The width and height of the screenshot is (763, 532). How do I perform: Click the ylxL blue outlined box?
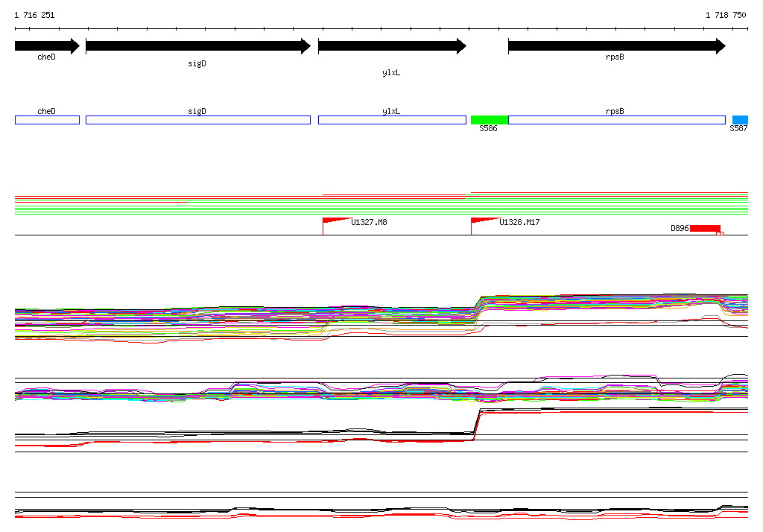tap(392, 120)
